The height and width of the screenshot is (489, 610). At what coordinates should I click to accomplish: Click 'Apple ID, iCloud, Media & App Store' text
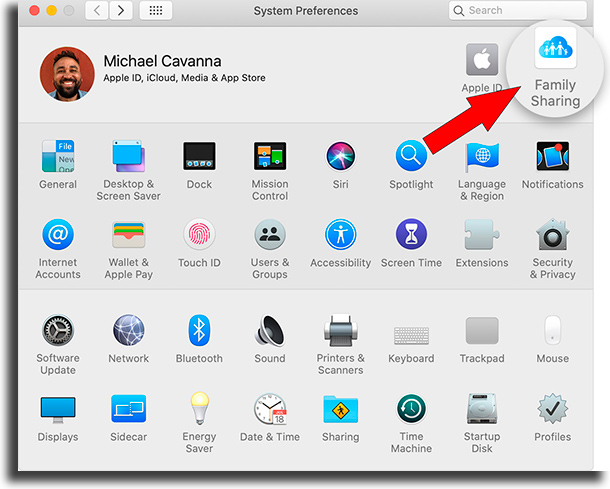point(184,78)
